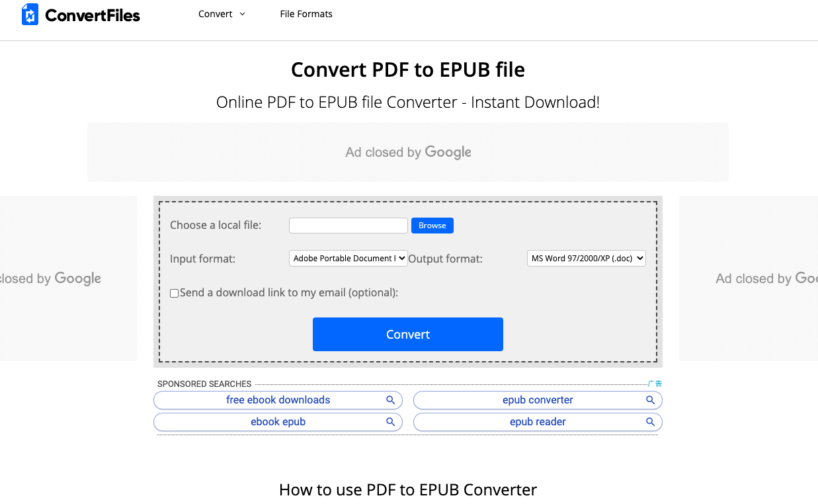Open the "epub converter" sponsored link
The height and width of the screenshot is (504, 818).
(537, 399)
